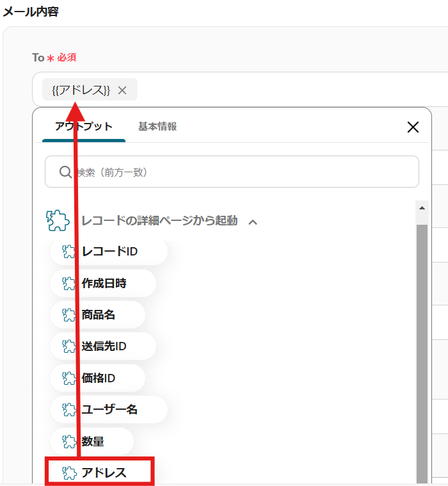Viewport: 448px width, 486px height.
Task: Insert the 商品名 output
Action: click(x=97, y=315)
